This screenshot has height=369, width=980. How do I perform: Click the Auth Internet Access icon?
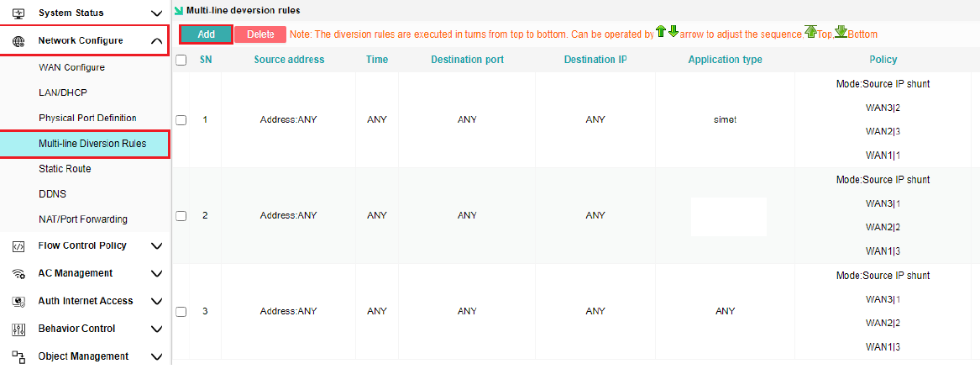(x=19, y=302)
